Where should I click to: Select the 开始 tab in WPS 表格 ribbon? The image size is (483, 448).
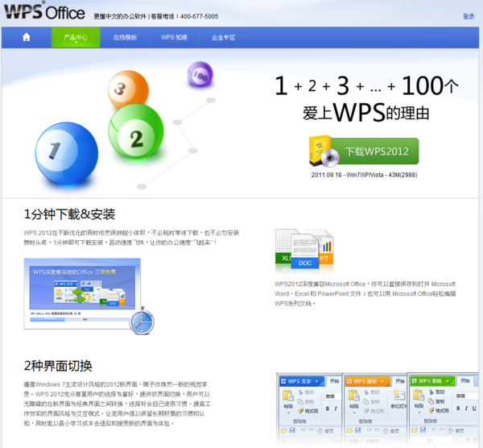[464, 381]
